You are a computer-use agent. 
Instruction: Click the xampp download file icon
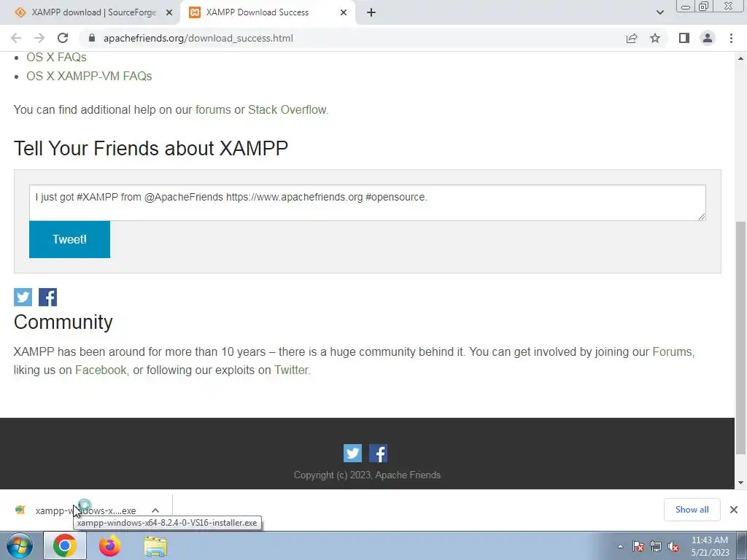(x=20, y=510)
